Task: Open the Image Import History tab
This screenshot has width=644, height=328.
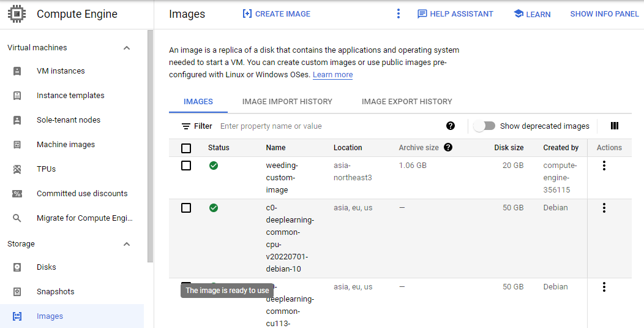Action: pos(287,102)
